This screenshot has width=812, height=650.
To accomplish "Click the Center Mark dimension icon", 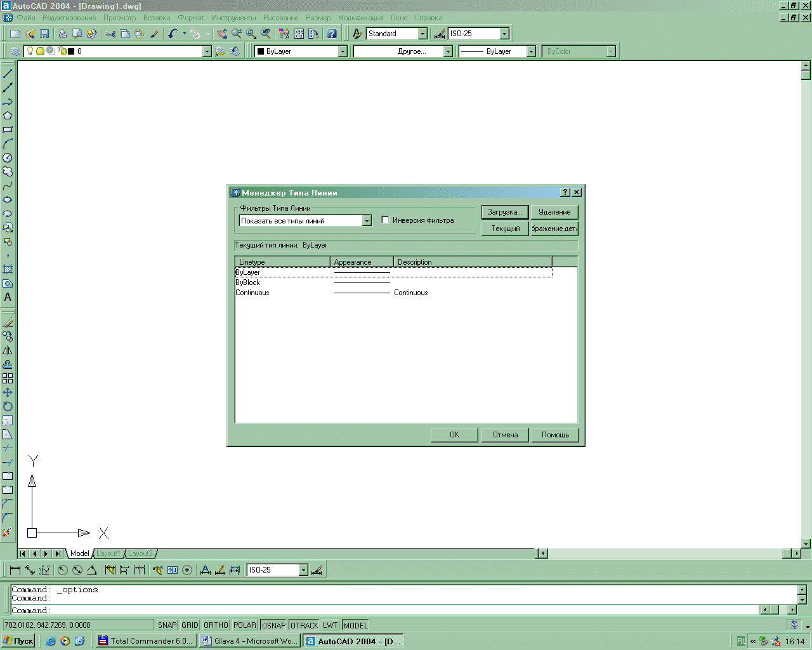I will point(187,570).
